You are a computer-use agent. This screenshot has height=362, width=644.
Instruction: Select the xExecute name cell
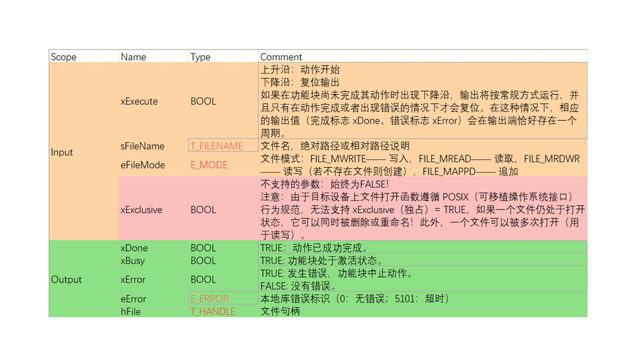139,101
